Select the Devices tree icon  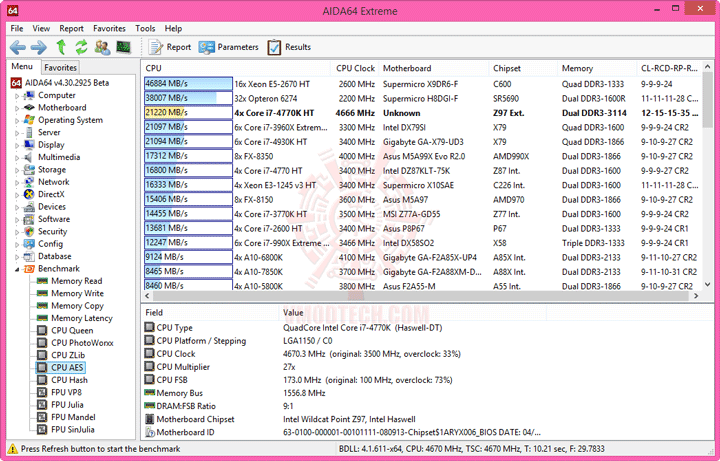[29, 207]
